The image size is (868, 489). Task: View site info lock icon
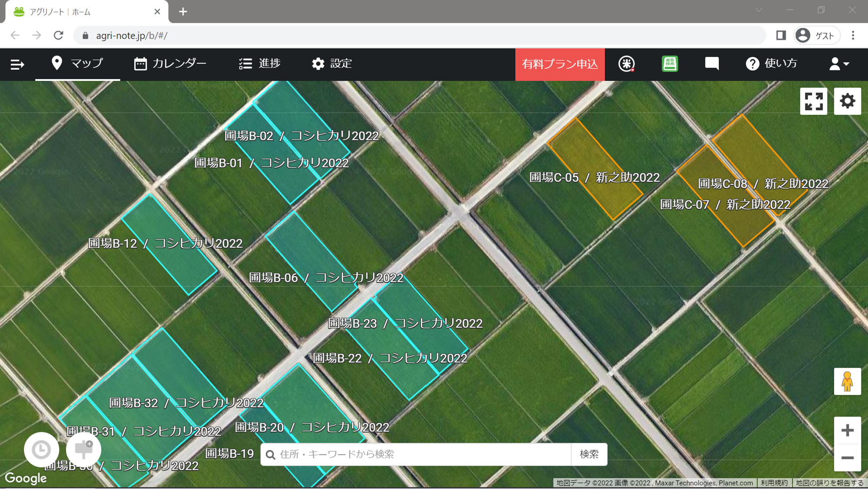click(86, 36)
